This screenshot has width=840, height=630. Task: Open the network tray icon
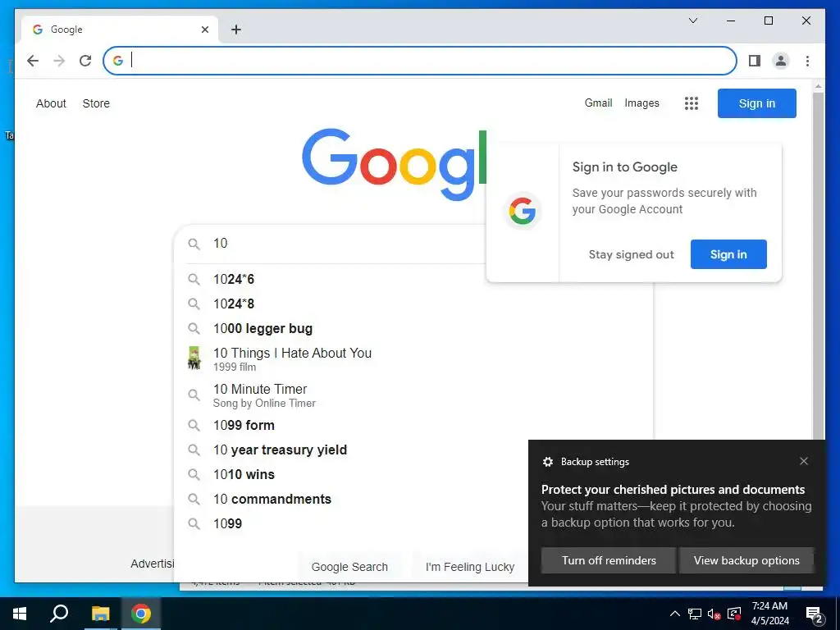click(695, 614)
